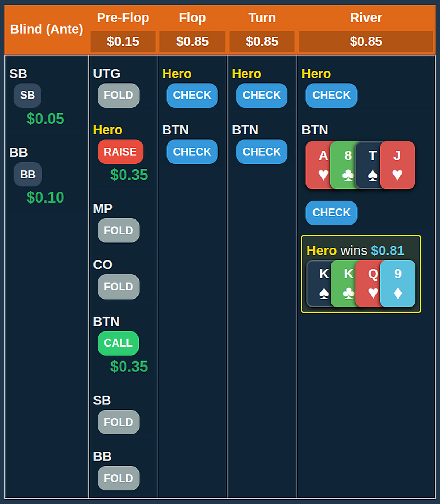Click the Turn $0.85 pot value
Viewport: 440px width, 504px height.
(x=262, y=41)
